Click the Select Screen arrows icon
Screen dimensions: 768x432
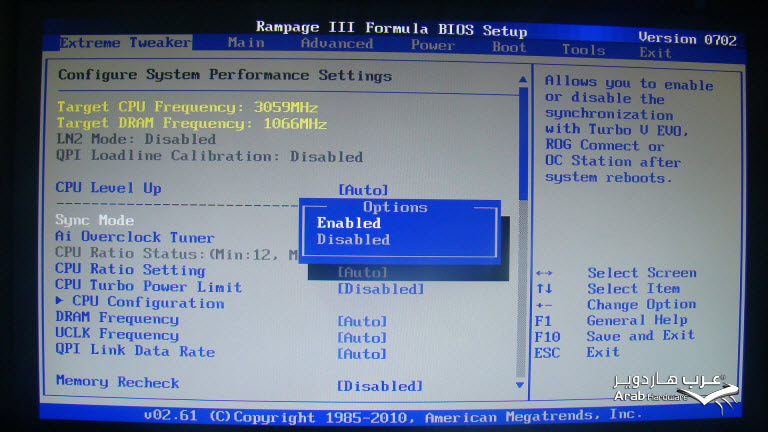tap(544, 273)
